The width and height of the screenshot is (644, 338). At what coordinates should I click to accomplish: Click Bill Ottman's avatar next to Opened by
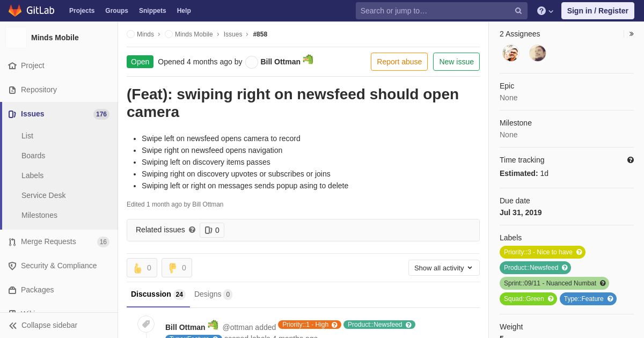252,62
